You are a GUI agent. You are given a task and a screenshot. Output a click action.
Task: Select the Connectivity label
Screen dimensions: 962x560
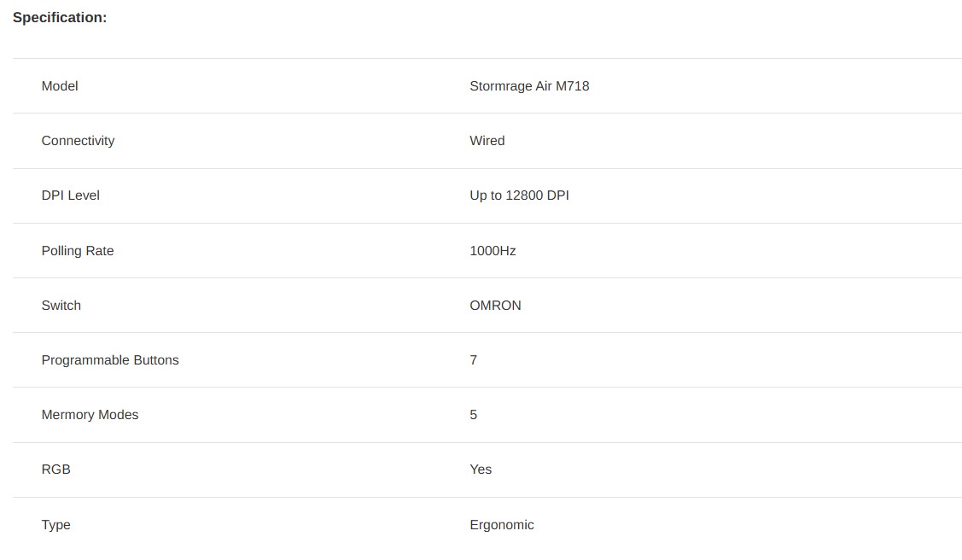(78, 141)
